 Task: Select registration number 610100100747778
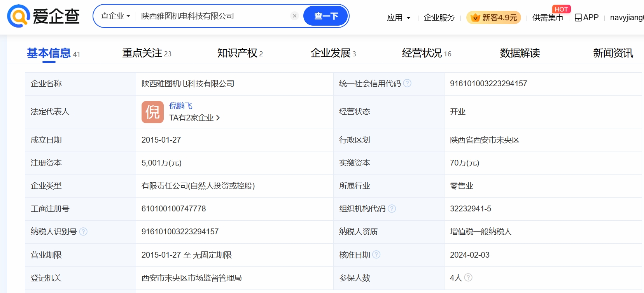coord(173,209)
